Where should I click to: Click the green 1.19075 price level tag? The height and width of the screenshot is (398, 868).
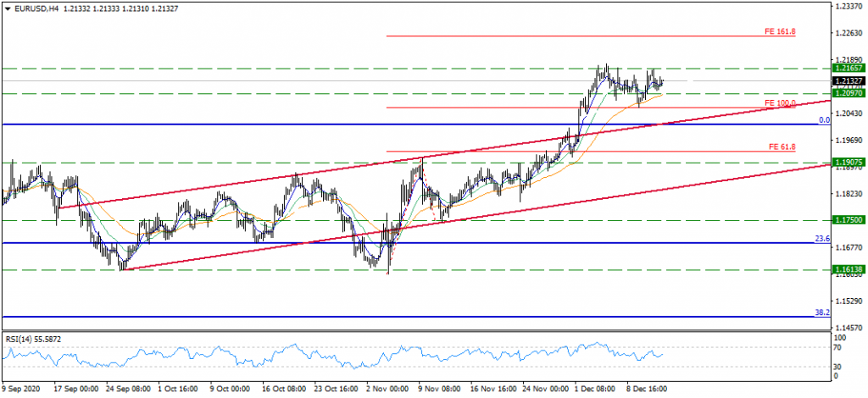848,162
